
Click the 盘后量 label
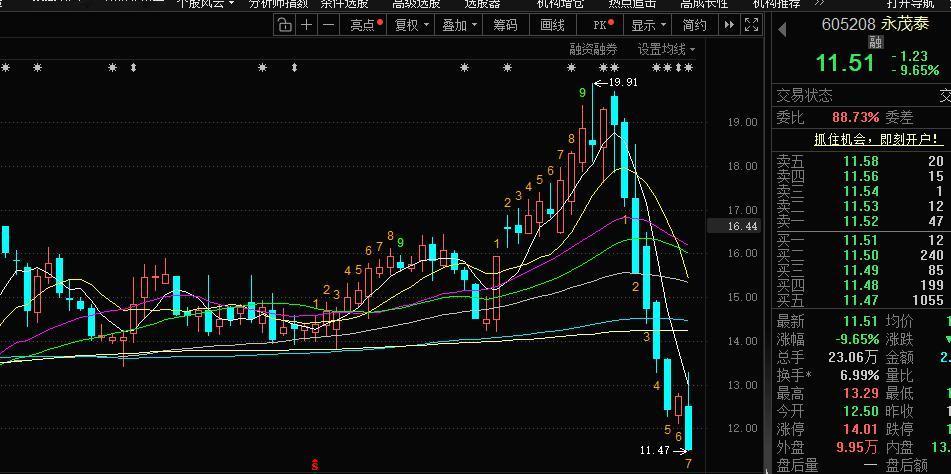[x=797, y=466]
